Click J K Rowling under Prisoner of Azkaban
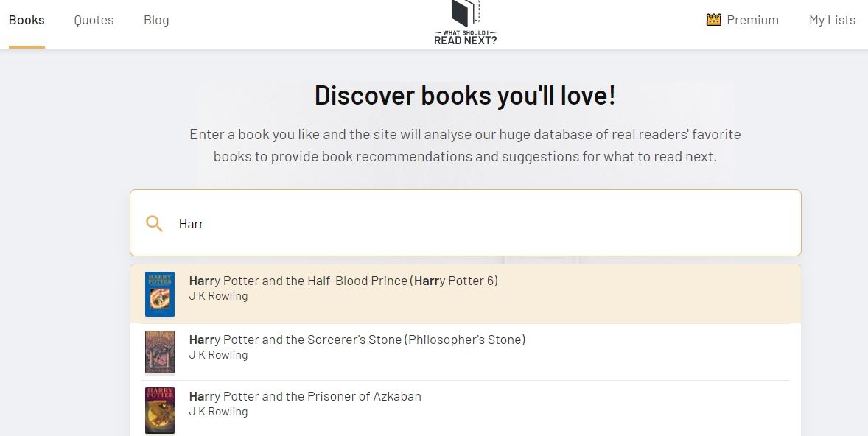Screen dimensions: 868x436 [x=218, y=412]
